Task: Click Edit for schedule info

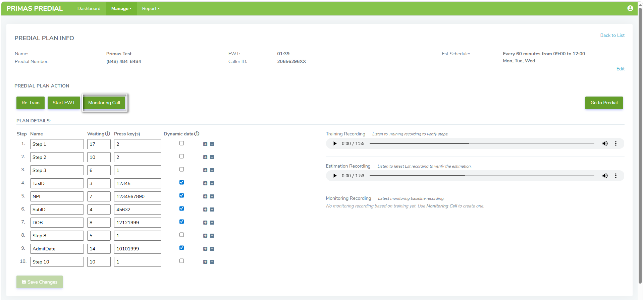Action: [x=620, y=69]
